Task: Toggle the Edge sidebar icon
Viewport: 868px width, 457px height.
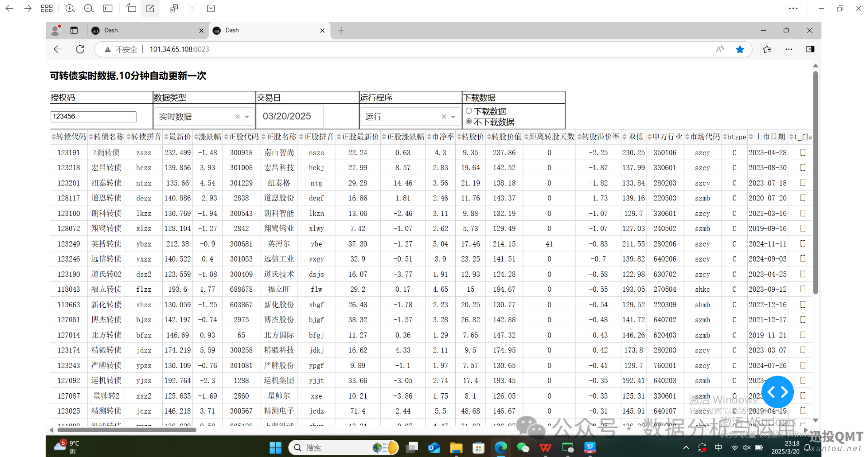Action: (x=810, y=49)
